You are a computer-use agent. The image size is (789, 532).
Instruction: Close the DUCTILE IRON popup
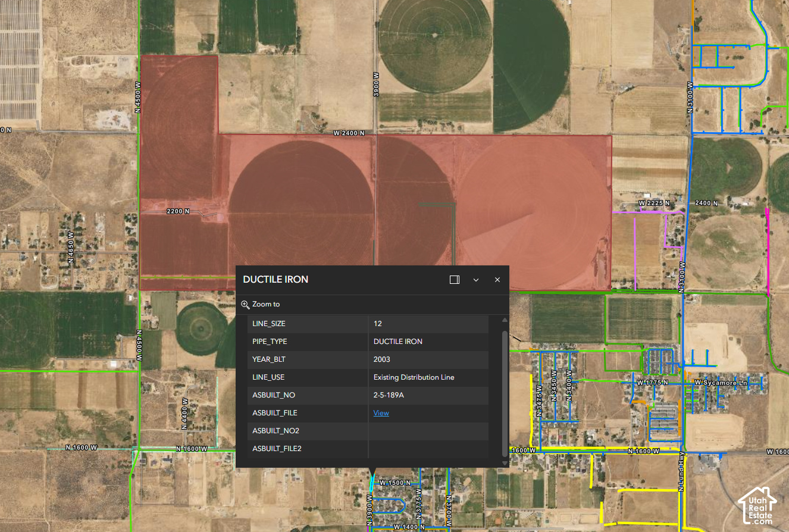click(497, 280)
